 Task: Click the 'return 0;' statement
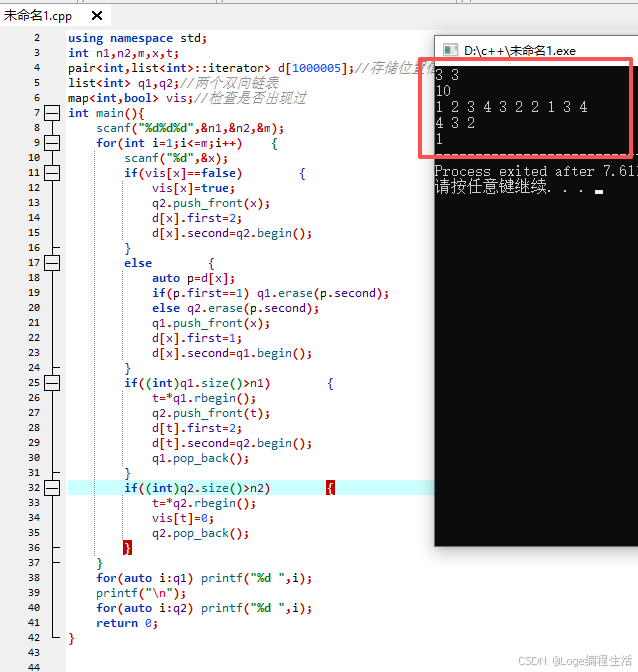(127, 623)
